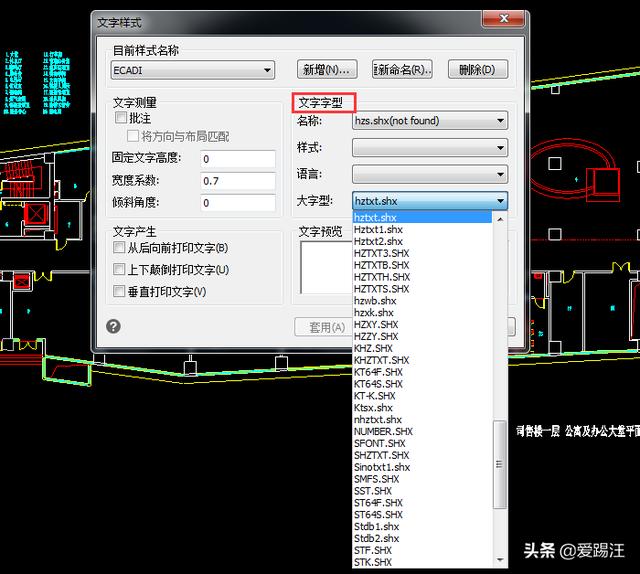The width and height of the screenshot is (640, 574).
Task: Click the 重新命名(R) button
Action: point(402,69)
